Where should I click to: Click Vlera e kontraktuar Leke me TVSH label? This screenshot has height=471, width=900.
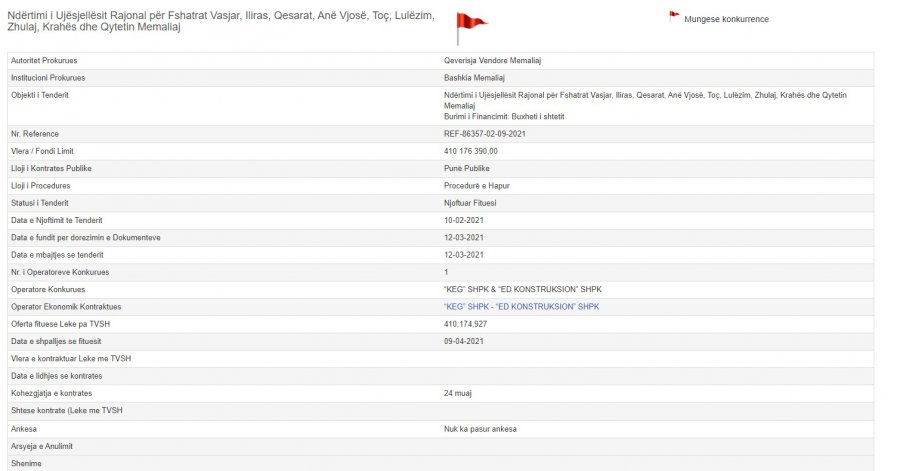point(71,359)
